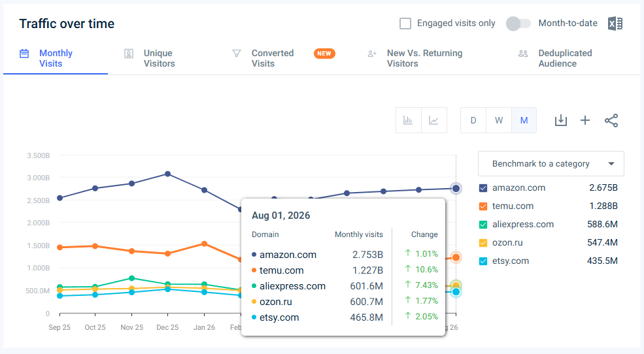Click etsy.com row in tooltip
The height and width of the screenshot is (354, 644).
click(345, 317)
